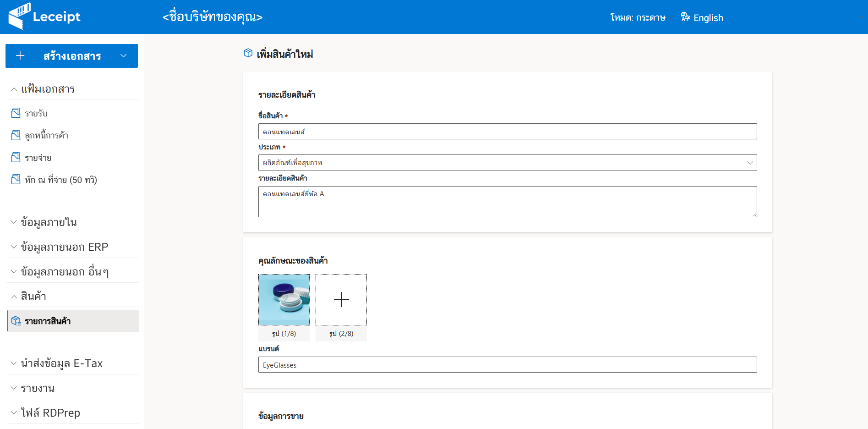The width and height of the screenshot is (868, 429).
Task: Open รายจ่าย folder icon
Action: pos(16,157)
